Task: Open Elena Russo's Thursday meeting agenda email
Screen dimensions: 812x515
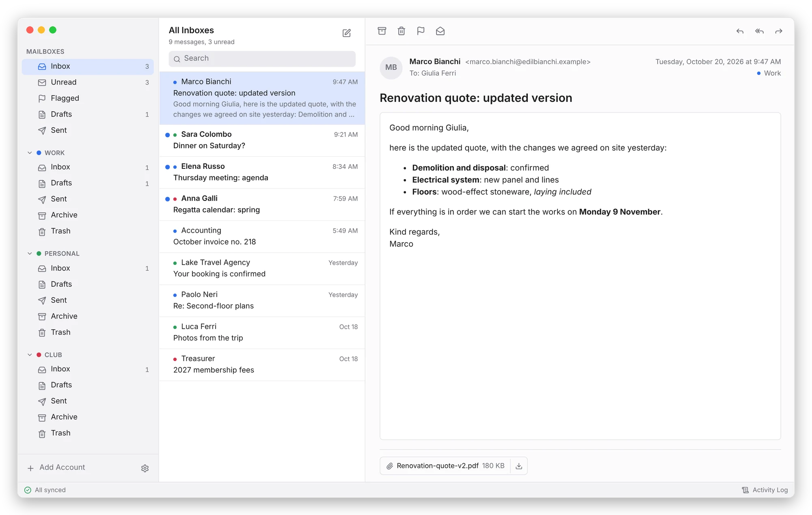Action: point(262,172)
